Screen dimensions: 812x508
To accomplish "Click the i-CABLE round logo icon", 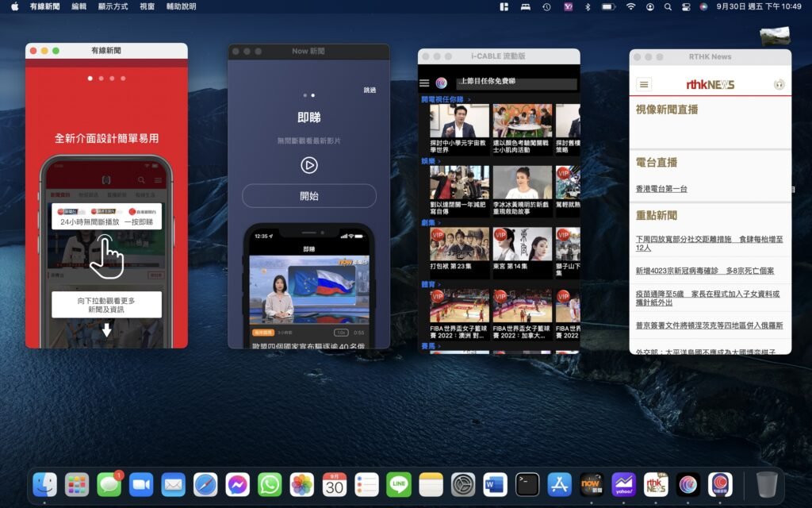I will [441, 83].
